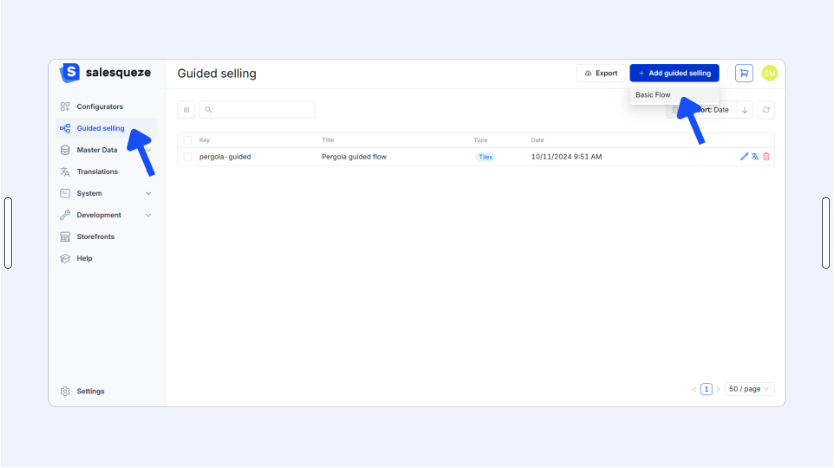
Task: Toggle sort direction down arrow
Action: tap(744, 110)
